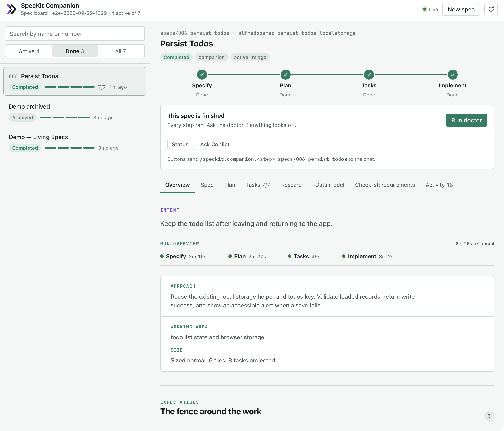
Task: Click the Status button
Action: click(180, 144)
